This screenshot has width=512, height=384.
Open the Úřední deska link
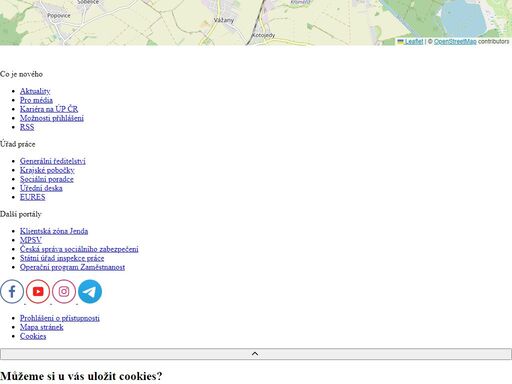coord(41,188)
